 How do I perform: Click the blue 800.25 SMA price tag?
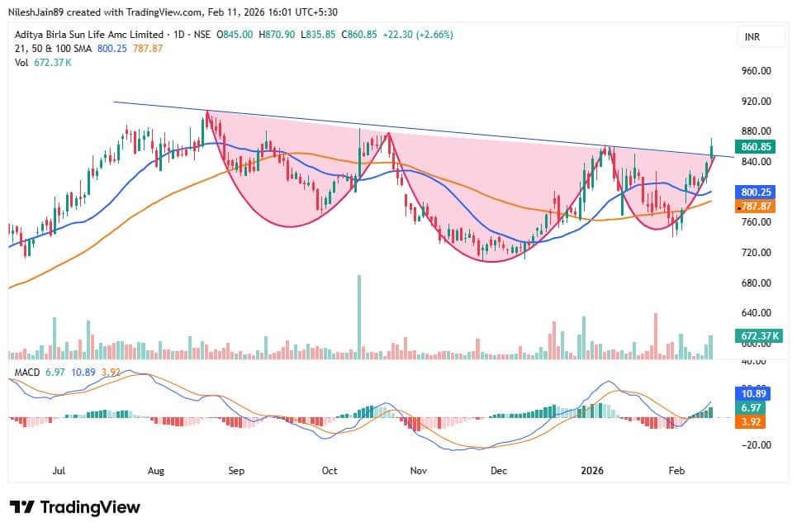click(x=756, y=192)
